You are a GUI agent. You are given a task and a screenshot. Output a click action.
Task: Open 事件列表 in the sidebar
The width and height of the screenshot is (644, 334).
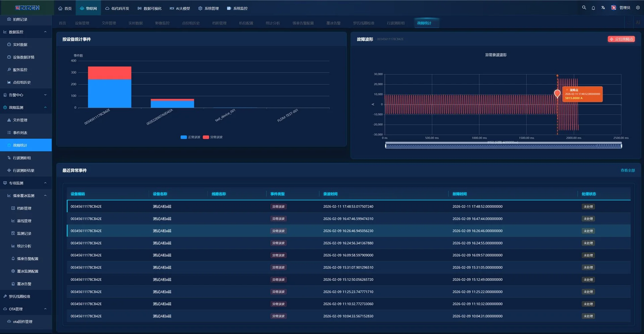pyautogui.click(x=20, y=133)
